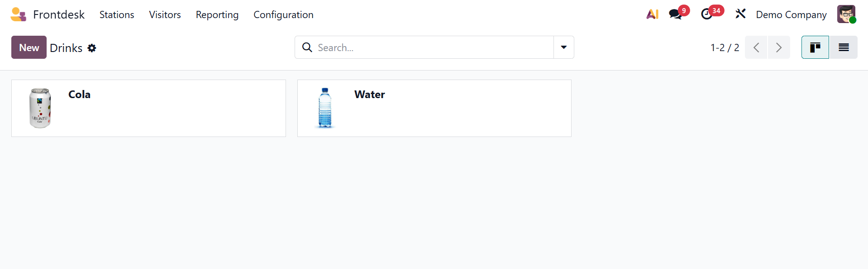
Task: Open the conversations chat icon
Action: [676, 14]
